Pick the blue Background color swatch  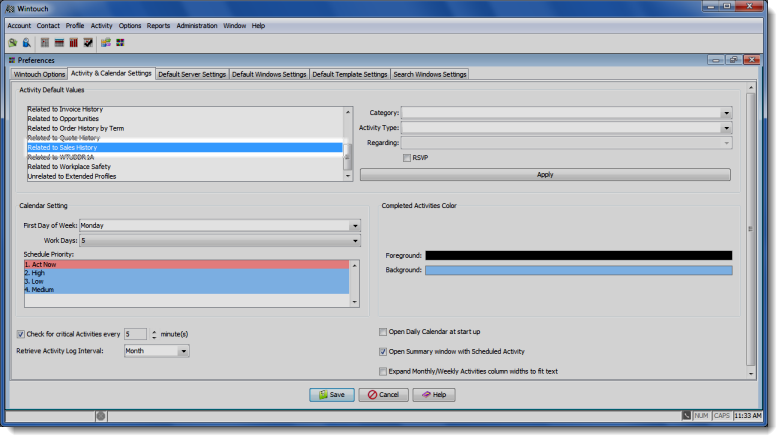[579, 270]
